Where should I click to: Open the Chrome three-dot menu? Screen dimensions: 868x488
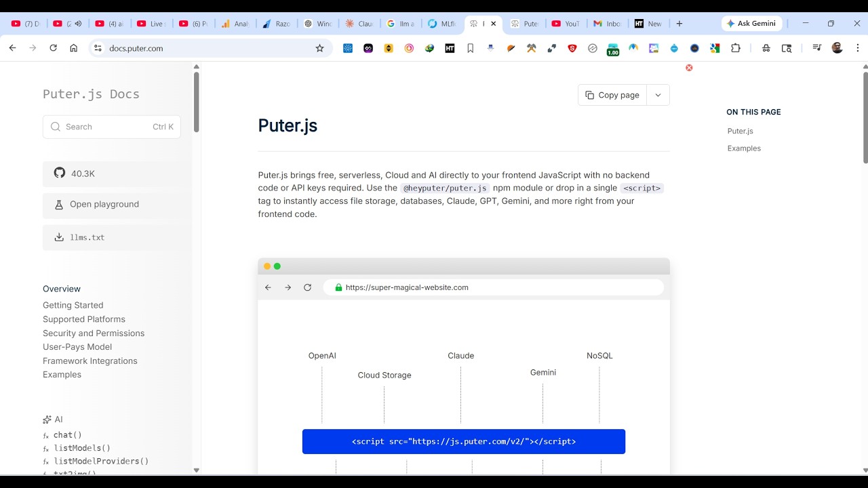pos(857,48)
